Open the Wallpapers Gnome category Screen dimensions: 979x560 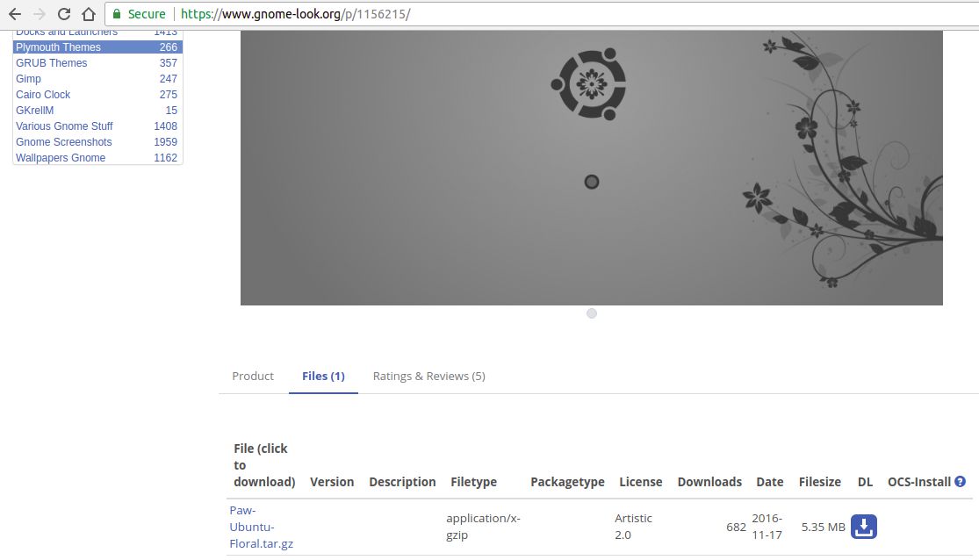[x=61, y=158]
